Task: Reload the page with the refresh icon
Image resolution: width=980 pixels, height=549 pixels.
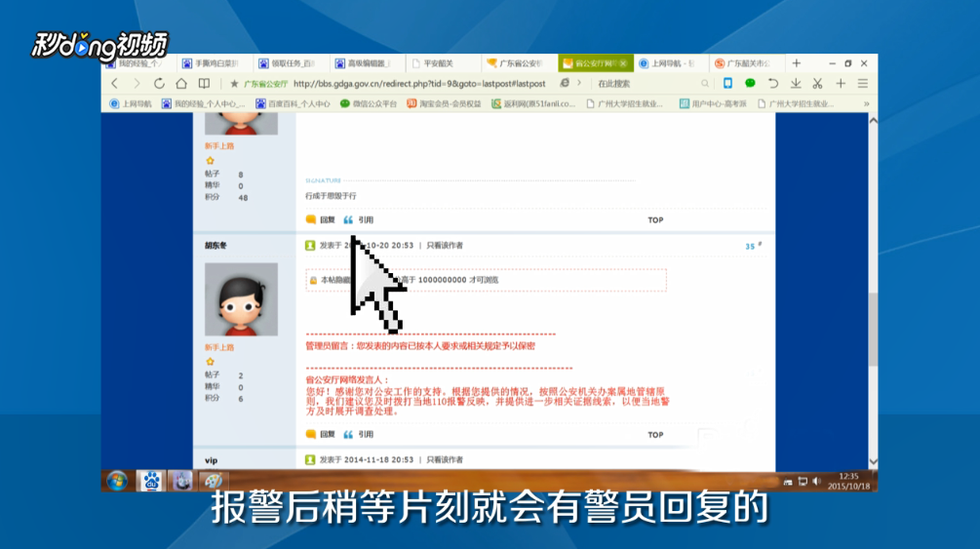Action: (159, 83)
